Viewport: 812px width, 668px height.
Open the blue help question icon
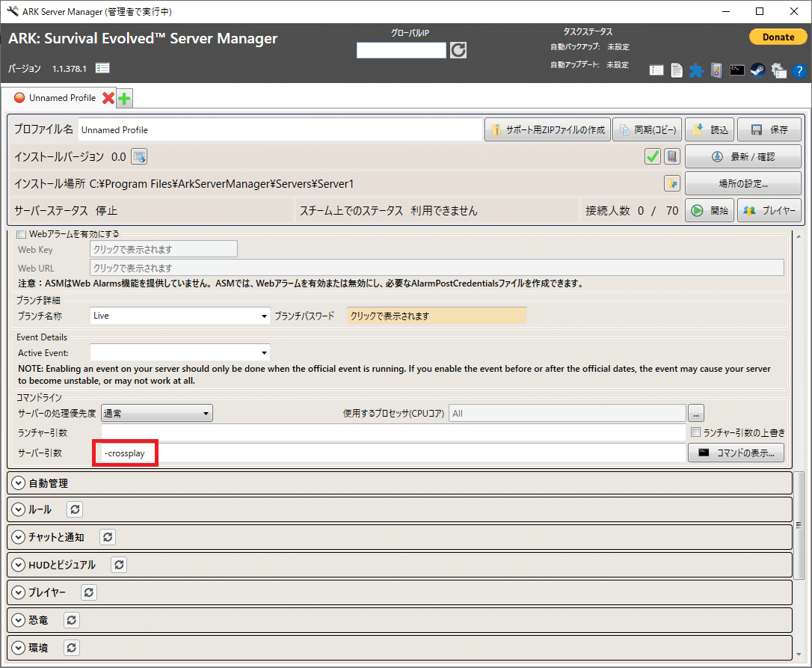(799, 70)
